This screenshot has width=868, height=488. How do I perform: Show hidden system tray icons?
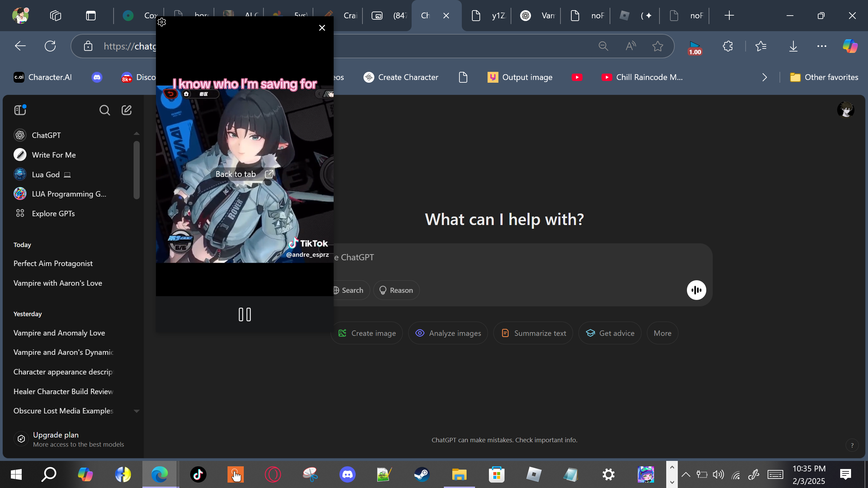point(686,474)
